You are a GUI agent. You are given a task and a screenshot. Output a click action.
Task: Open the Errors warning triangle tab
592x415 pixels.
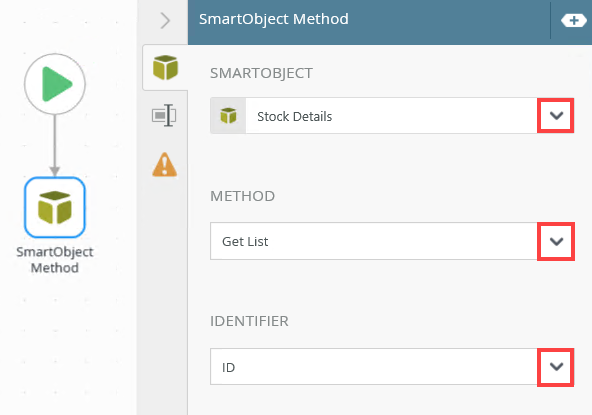point(165,165)
